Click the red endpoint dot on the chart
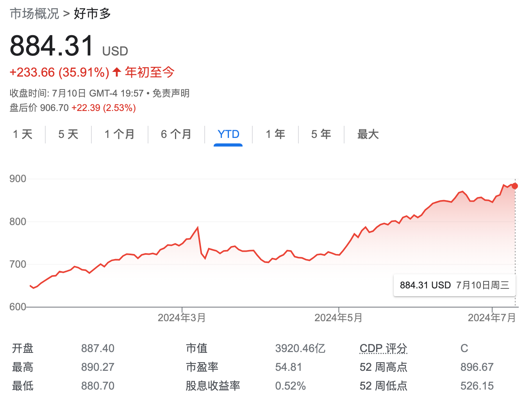 515,186
